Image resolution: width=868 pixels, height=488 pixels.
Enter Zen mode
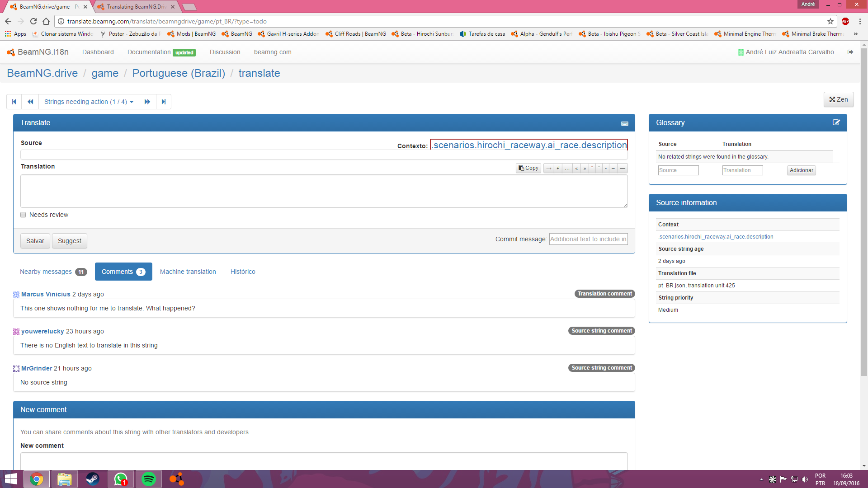point(839,99)
